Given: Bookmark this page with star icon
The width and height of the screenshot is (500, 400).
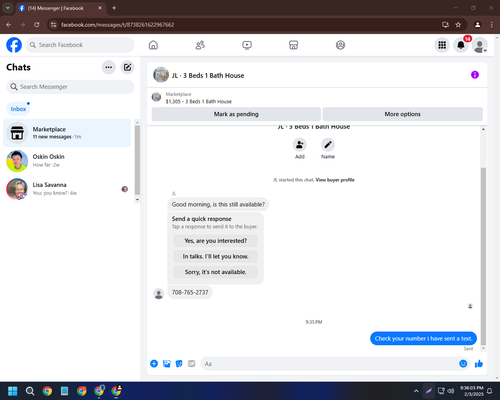Looking at the screenshot, I should point(458,25).
